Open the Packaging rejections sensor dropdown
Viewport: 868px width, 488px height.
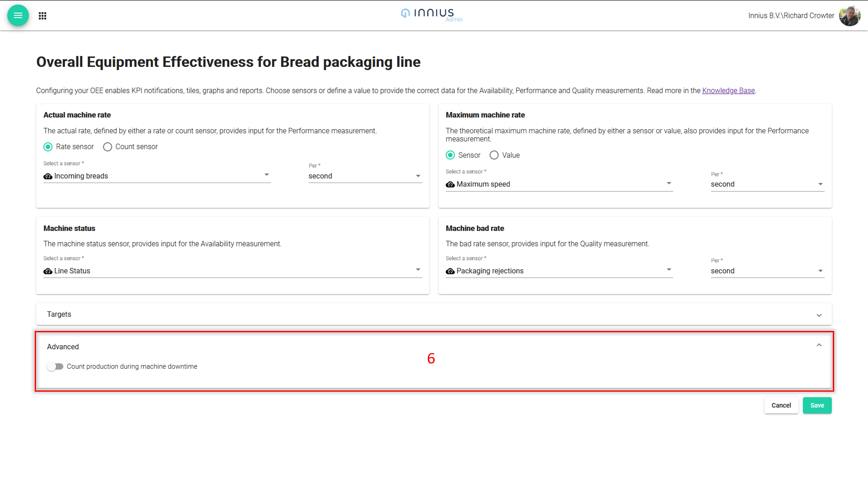[559, 271]
